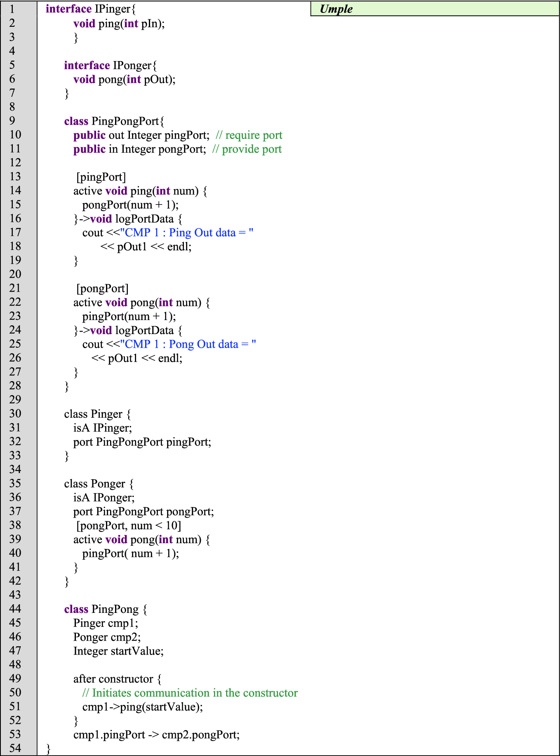Image resolution: width=560 pixels, height=756 pixels.
Task: Click line number 44 in gutter
Action: coord(15,609)
